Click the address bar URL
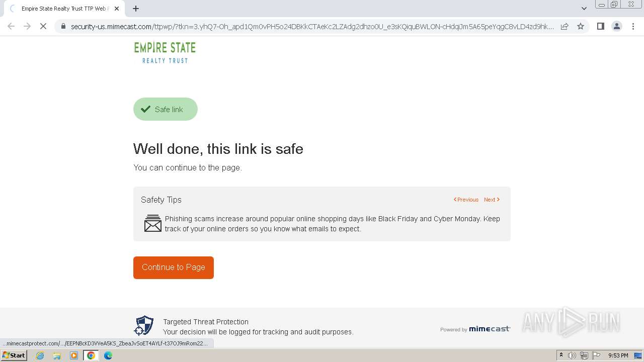Image resolution: width=644 pixels, height=362 pixels. coord(312,26)
